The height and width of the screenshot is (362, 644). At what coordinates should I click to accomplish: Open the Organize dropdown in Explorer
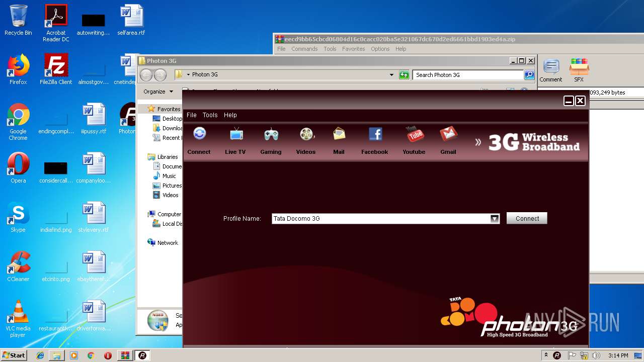pos(158,92)
